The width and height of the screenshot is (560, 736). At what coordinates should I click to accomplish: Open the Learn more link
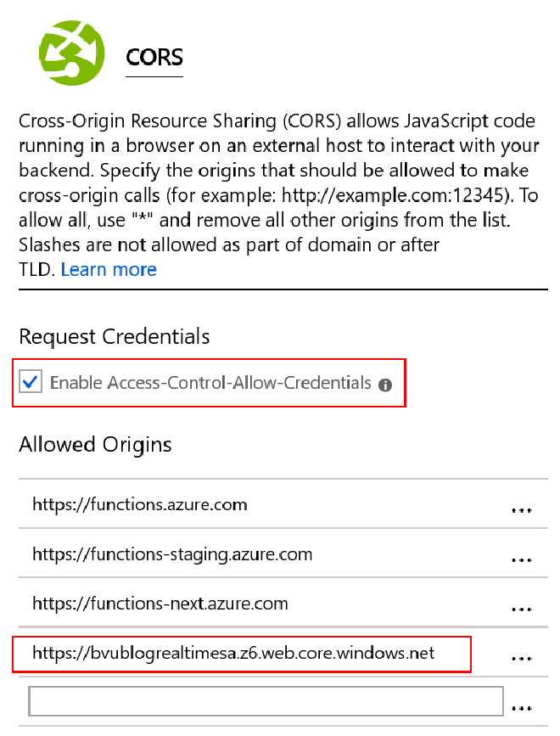click(109, 270)
